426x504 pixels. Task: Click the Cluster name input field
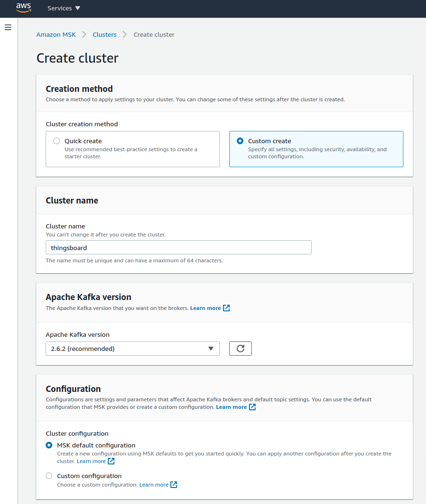pos(178,247)
